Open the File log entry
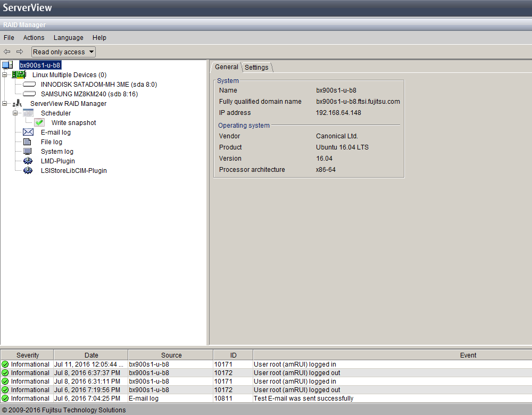The image size is (532, 415). pyautogui.click(x=52, y=142)
